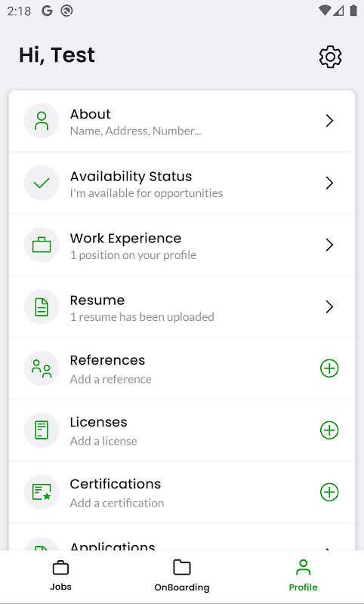Open the partially visible Applications row
Image resolution: width=364 pixels, height=604 pixels.
click(x=182, y=544)
